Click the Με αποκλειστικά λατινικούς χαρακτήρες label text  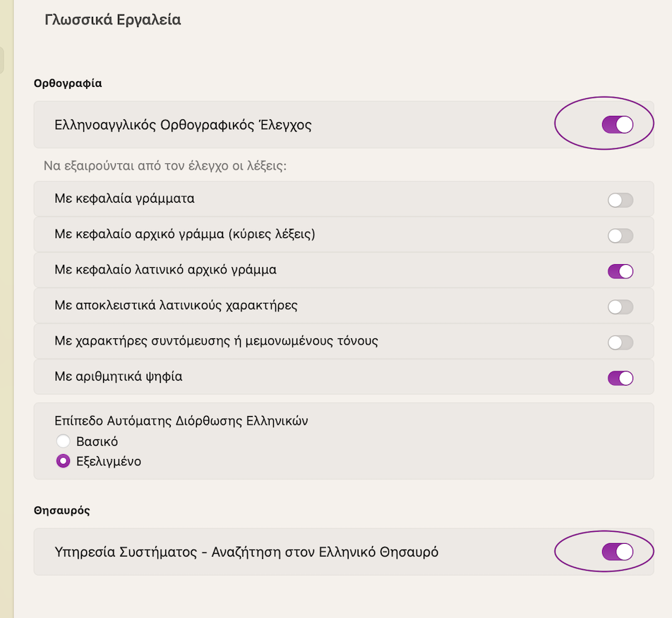tap(176, 305)
